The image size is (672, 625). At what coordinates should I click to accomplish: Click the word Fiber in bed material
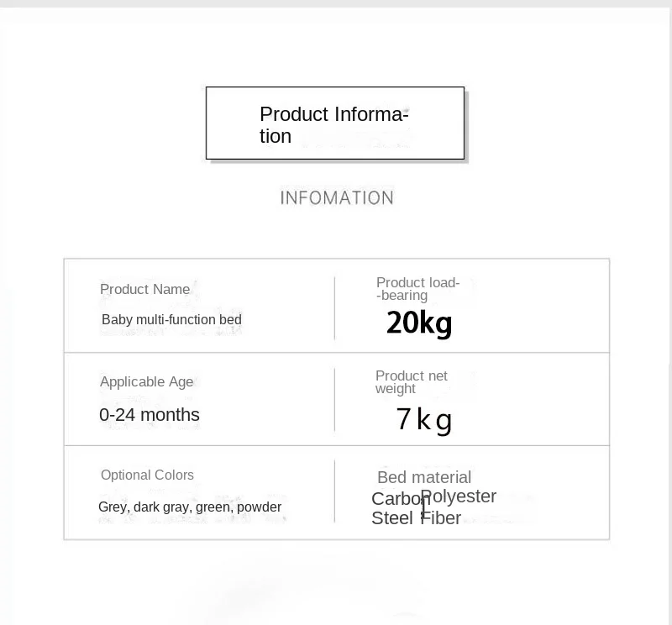click(x=442, y=517)
